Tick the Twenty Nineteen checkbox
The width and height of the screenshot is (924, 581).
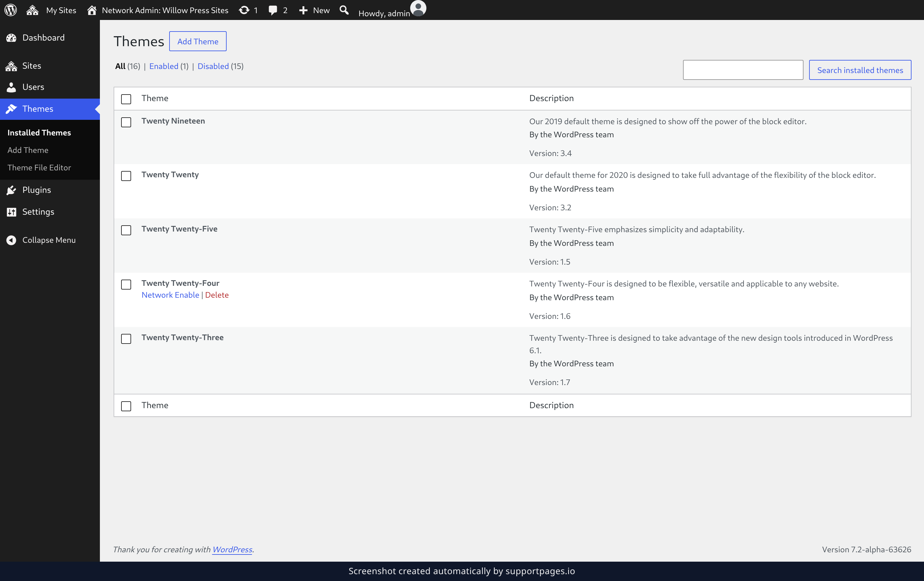coord(126,122)
